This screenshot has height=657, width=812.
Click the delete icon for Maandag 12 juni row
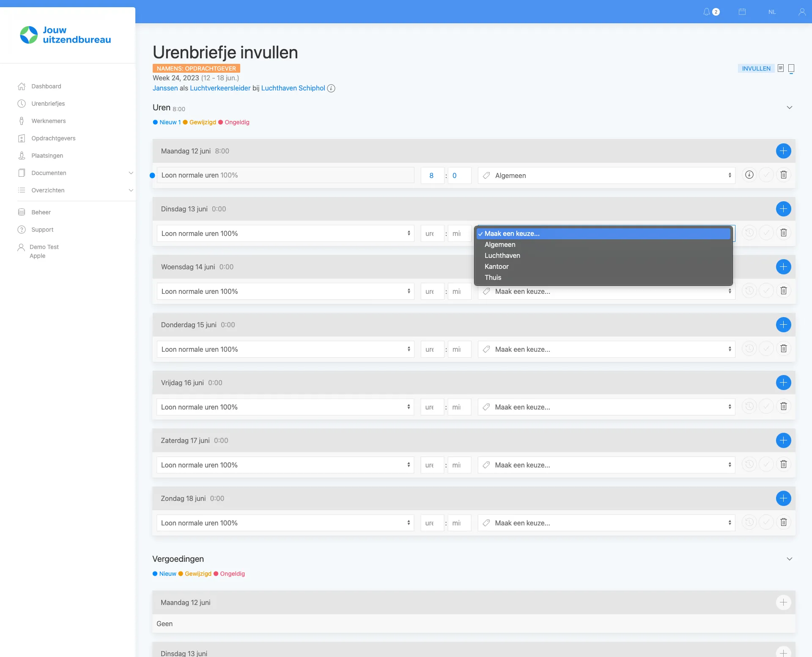(x=783, y=175)
